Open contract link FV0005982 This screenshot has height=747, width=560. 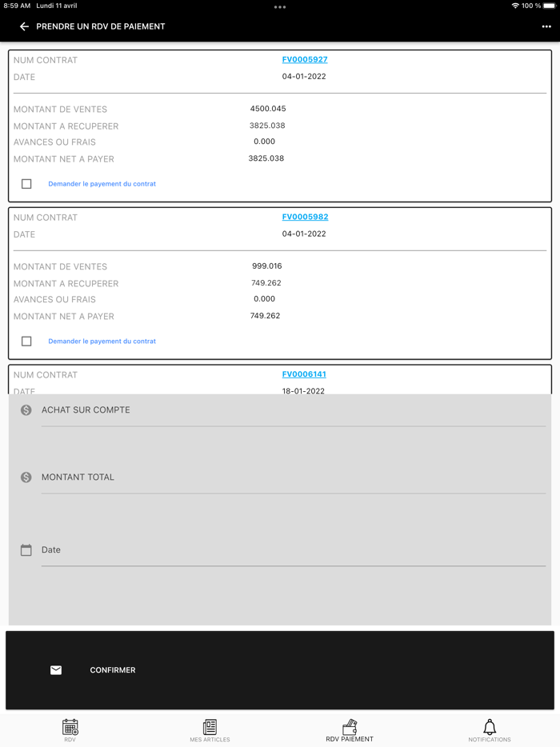(305, 218)
